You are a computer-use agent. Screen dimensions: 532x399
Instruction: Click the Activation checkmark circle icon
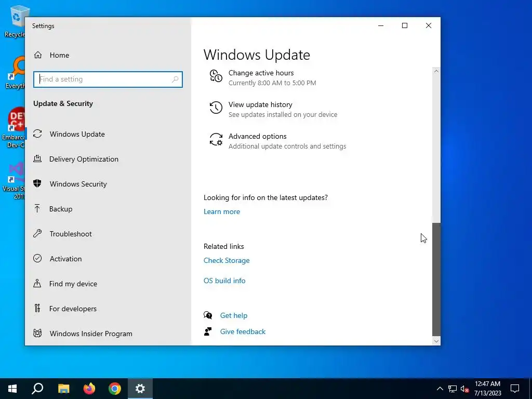37,259
